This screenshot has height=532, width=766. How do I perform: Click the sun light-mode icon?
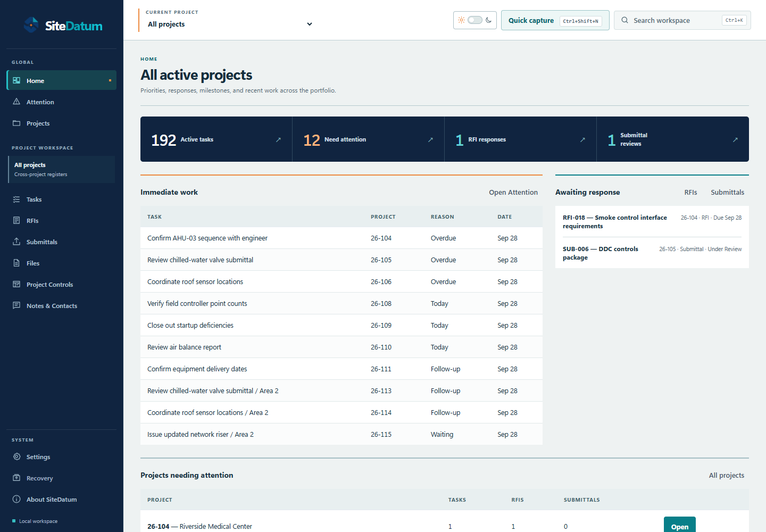pyautogui.click(x=461, y=20)
